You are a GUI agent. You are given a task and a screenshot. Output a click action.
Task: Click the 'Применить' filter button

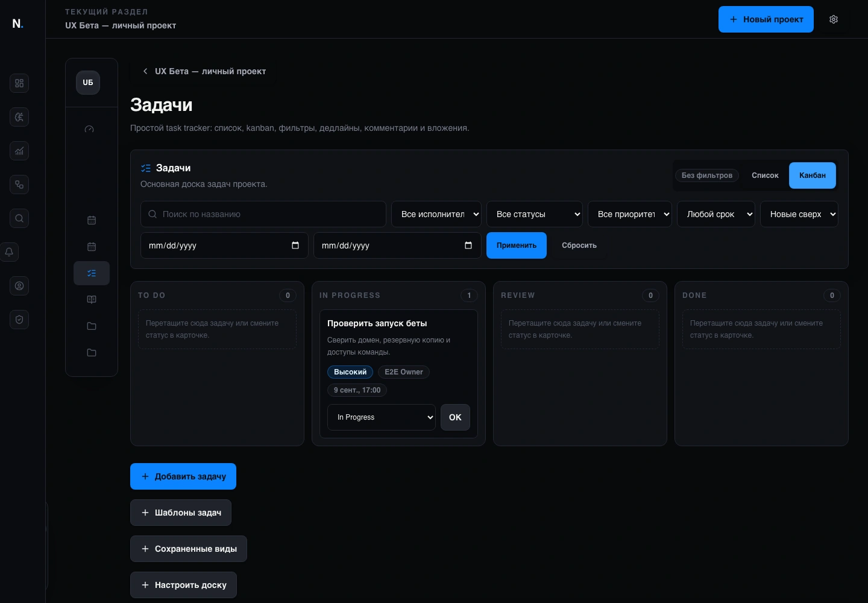(x=517, y=245)
